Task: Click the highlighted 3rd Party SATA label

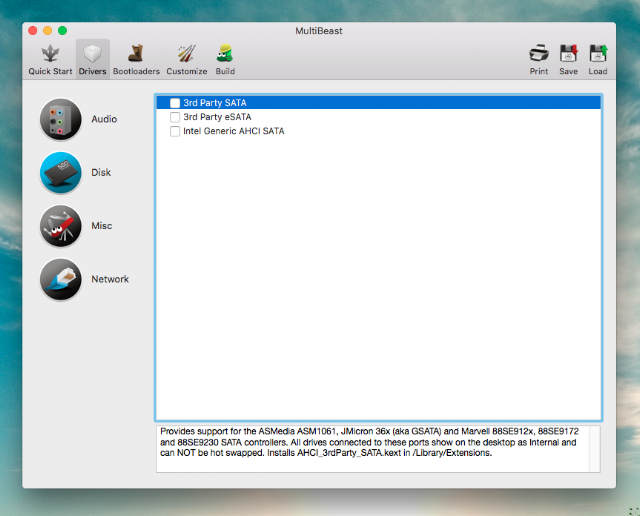Action: pyautogui.click(x=215, y=103)
